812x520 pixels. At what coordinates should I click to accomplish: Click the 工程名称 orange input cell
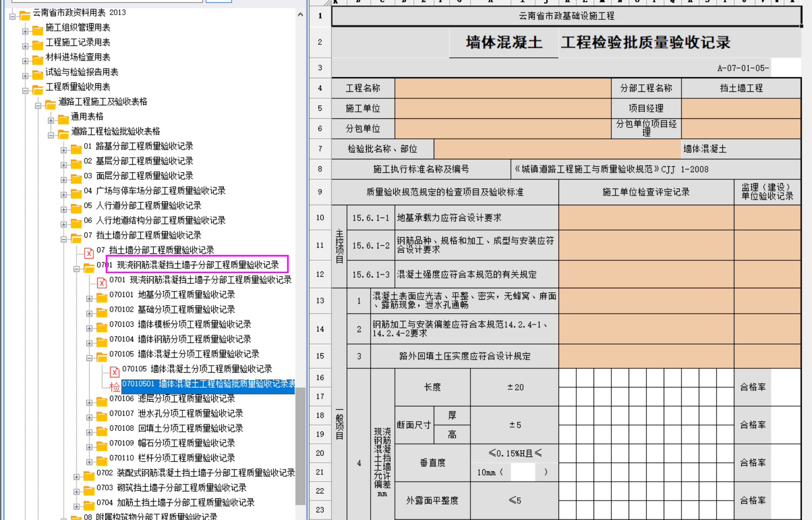pyautogui.click(x=503, y=88)
